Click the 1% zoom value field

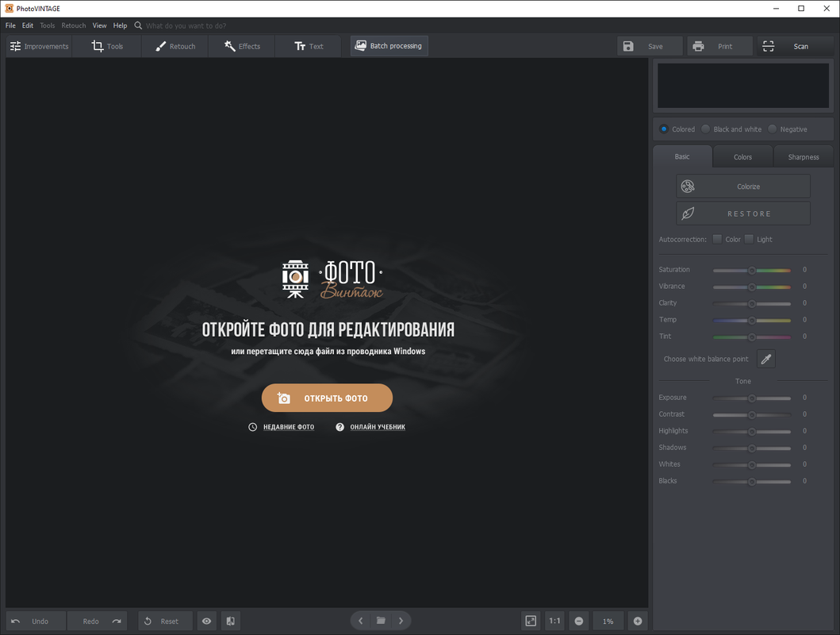pyautogui.click(x=608, y=621)
